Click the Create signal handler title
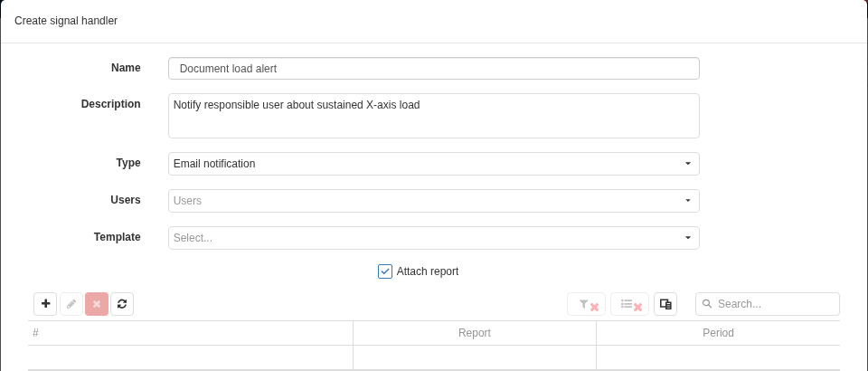This screenshot has height=371, width=868. click(66, 21)
